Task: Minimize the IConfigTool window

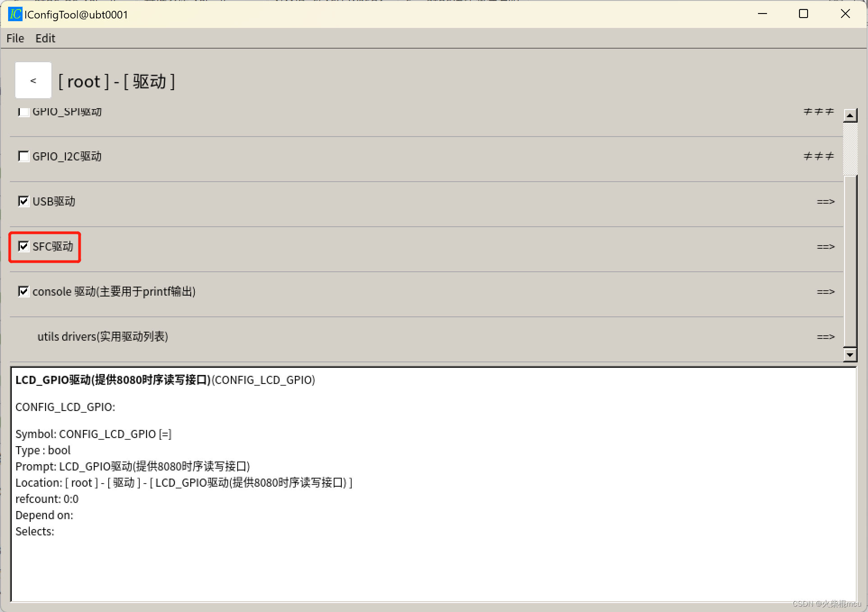Action: coord(762,14)
